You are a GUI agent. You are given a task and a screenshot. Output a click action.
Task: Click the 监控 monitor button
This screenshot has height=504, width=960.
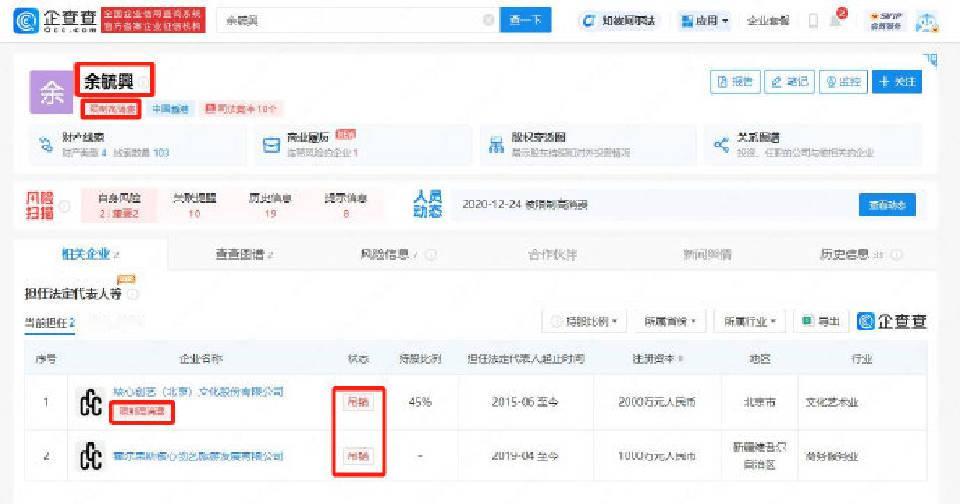click(843, 81)
